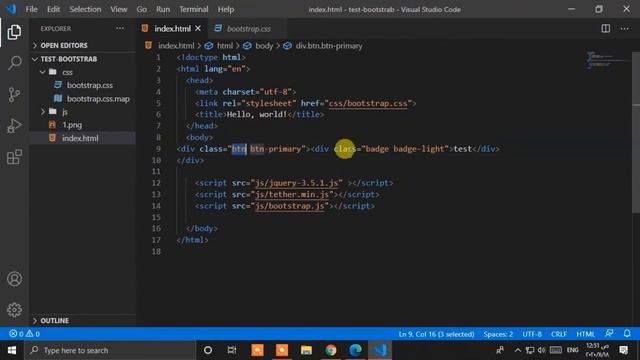Open the Edit menu
640x360 pixels.
click(53, 9)
